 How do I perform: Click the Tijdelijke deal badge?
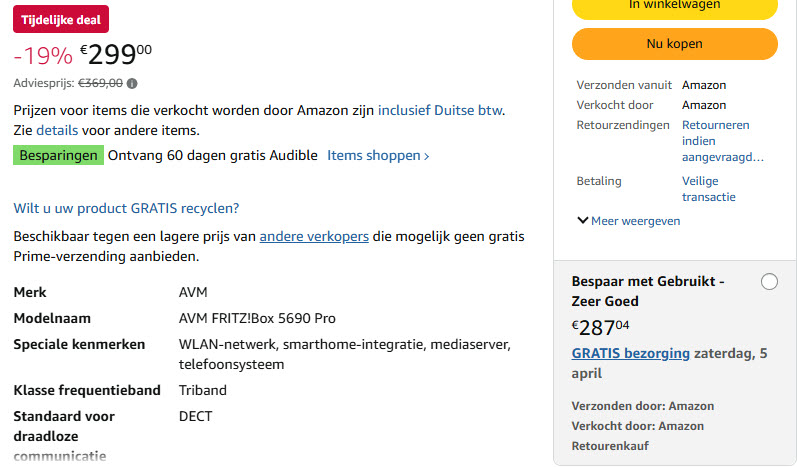(x=61, y=21)
